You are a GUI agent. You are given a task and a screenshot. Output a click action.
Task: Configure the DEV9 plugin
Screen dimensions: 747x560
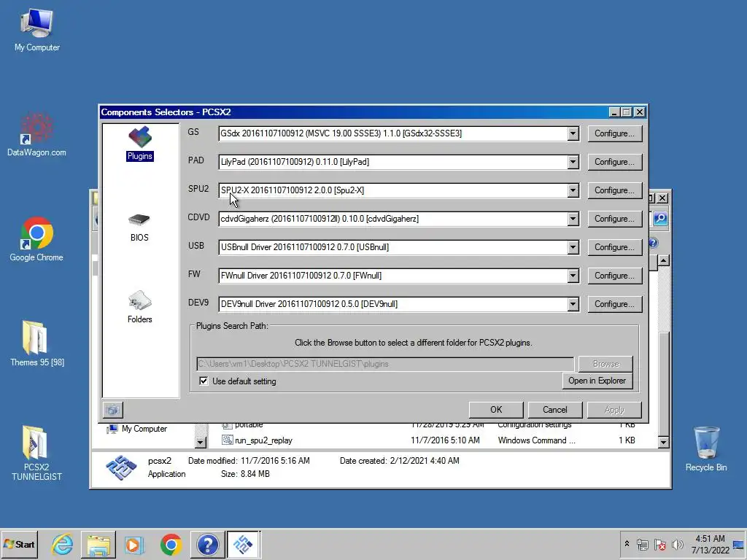click(614, 304)
